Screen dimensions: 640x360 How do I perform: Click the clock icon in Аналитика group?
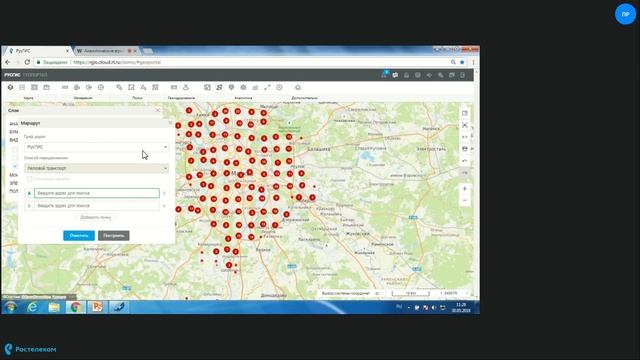(279, 87)
